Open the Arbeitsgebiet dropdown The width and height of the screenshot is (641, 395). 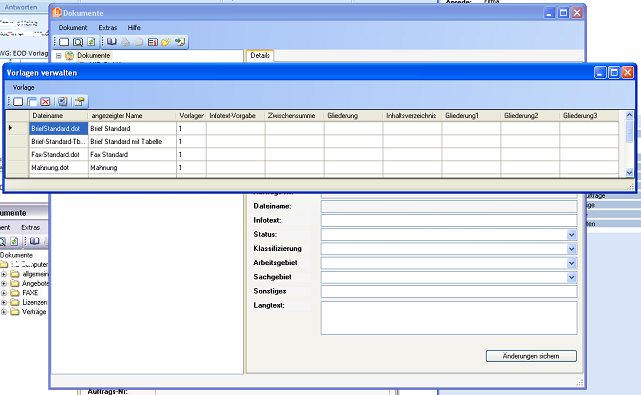click(572, 263)
